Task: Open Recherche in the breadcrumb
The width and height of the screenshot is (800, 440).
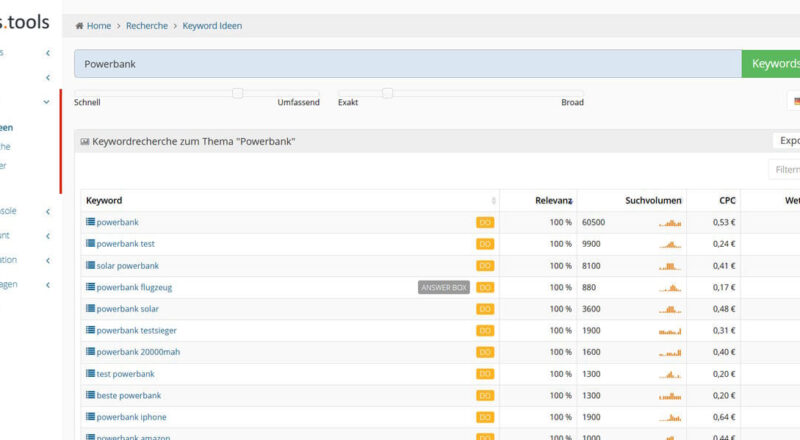Action: (147, 26)
